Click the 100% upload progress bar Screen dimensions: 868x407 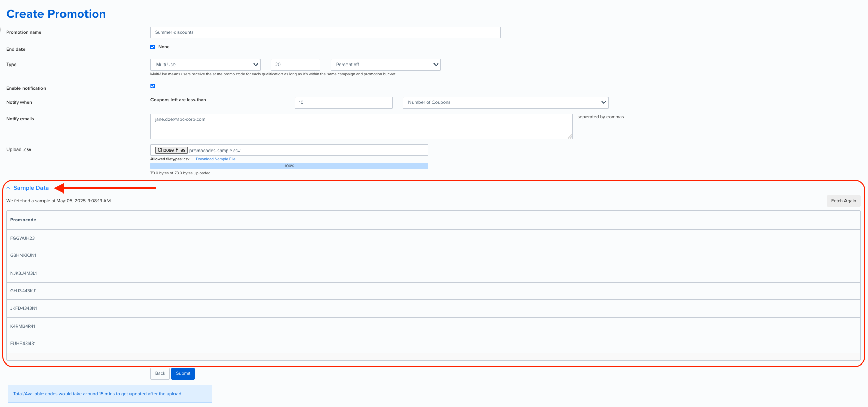pyautogui.click(x=289, y=166)
